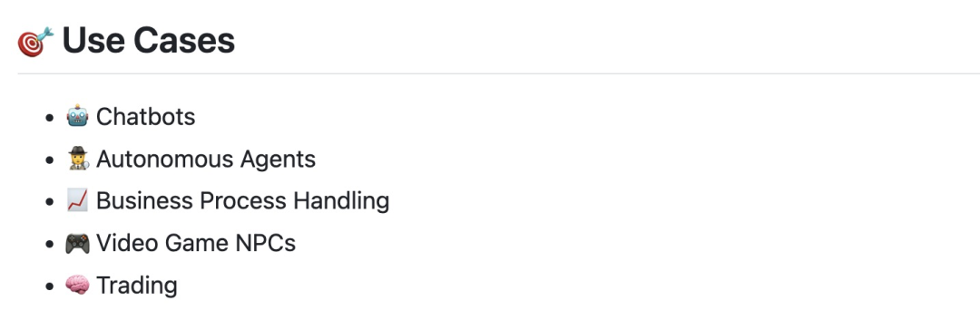Click the word Cases in the heading
The height and width of the screenshot is (329, 980).
(x=183, y=41)
